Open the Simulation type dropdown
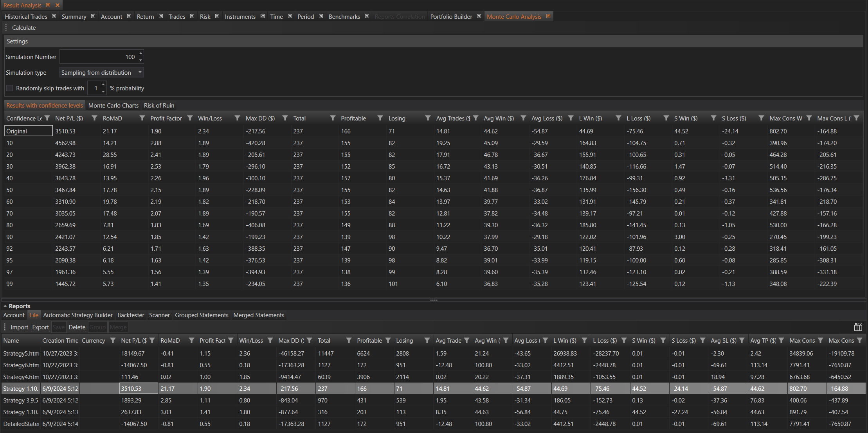Viewport: 868px width, 433px height. point(140,72)
